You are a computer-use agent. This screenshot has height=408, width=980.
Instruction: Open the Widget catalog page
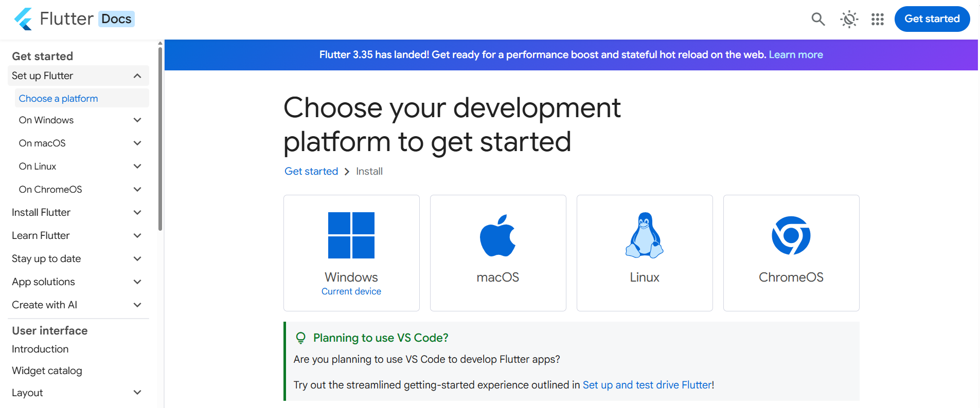point(47,370)
